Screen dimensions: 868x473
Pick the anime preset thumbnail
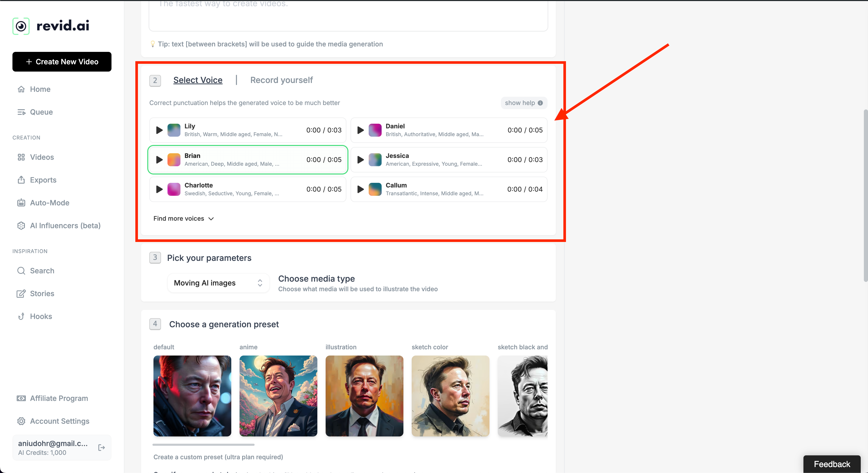click(278, 396)
